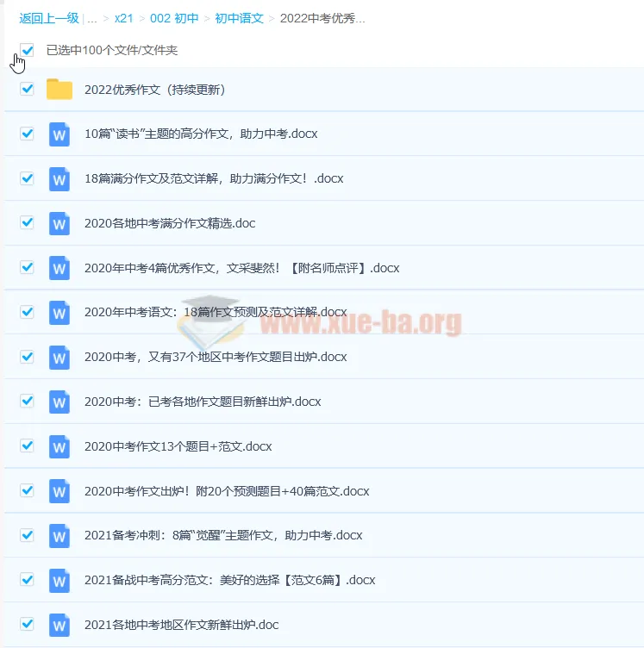Click Word icon for 18篇满分作文及范文详解
The width and height of the screenshot is (644, 648).
59,179
